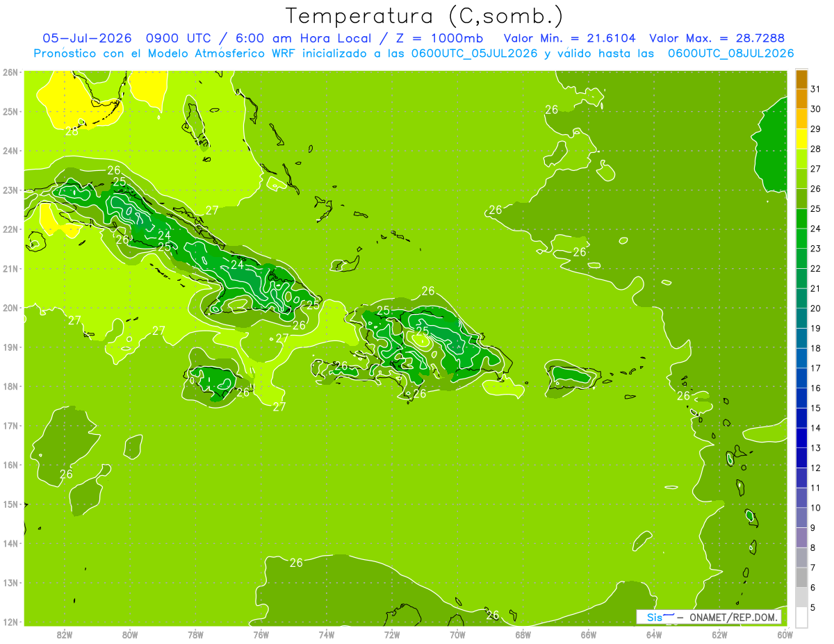Screen dimensions: 834x644
Task: Click the brown colorbar swatch above 31
Action: (801, 80)
